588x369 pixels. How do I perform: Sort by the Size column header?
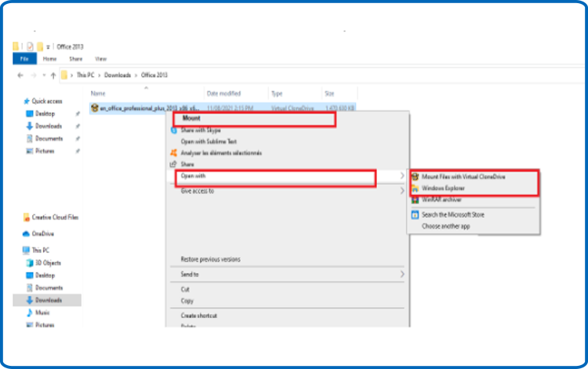(329, 94)
